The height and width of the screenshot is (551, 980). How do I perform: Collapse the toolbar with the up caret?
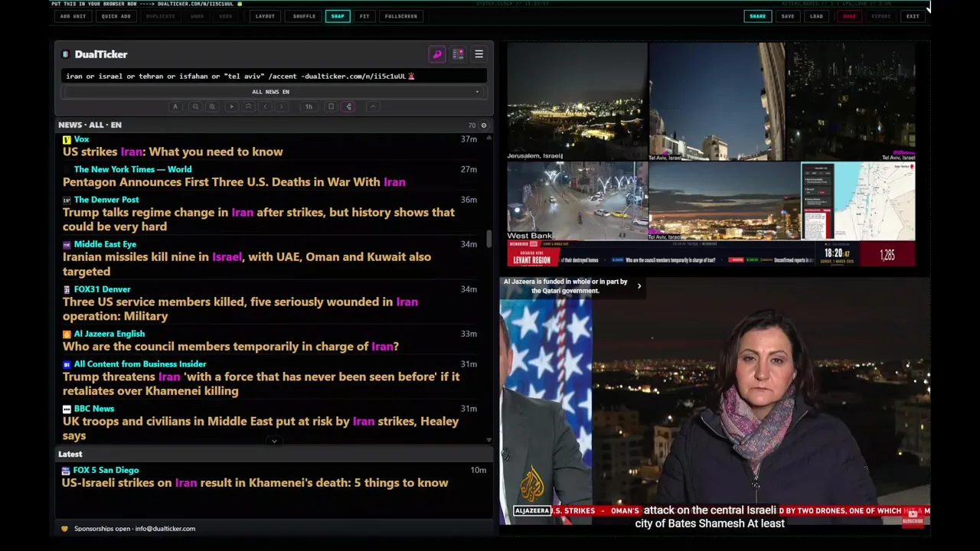pyautogui.click(x=373, y=107)
